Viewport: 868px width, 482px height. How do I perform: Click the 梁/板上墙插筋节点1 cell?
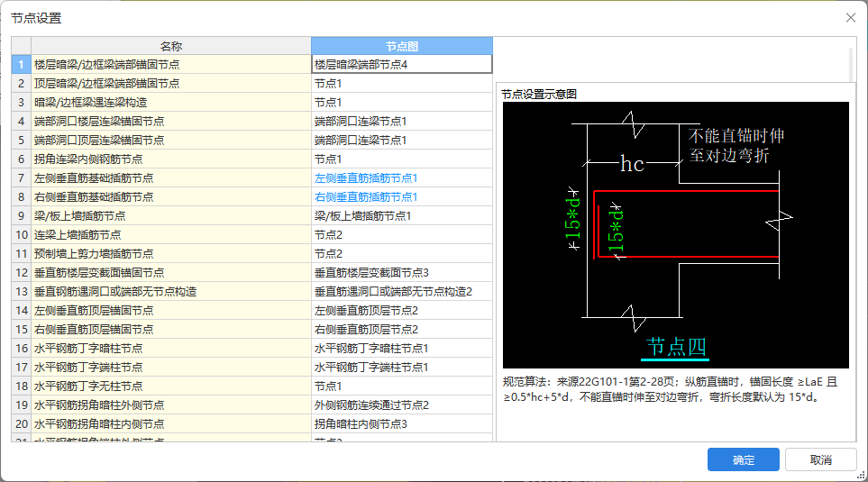click(x=402, y=216)
